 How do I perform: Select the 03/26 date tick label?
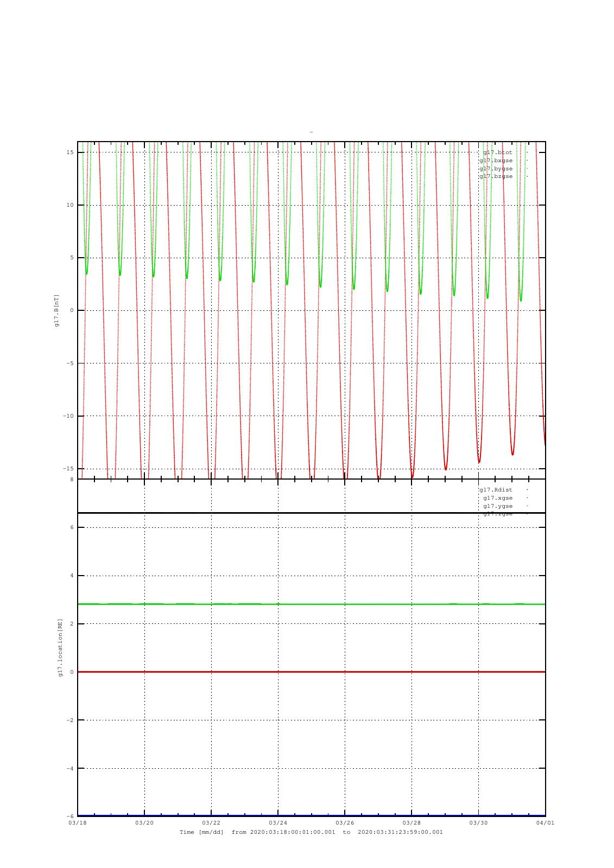point(345,823)
